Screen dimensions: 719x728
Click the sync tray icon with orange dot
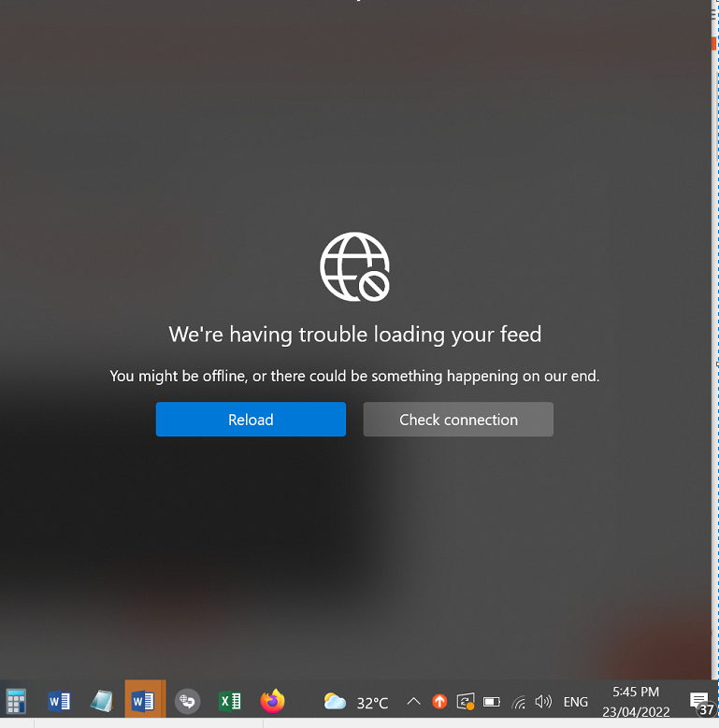click(466, 701)
